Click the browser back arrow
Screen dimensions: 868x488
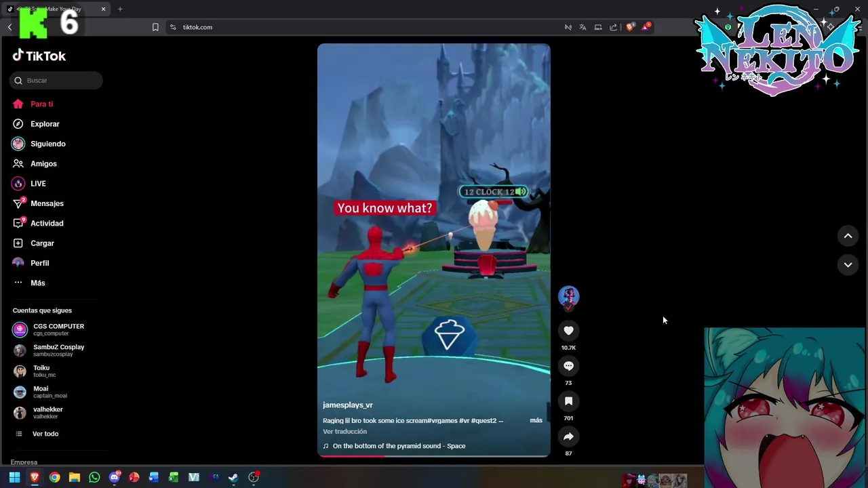click(9, 27)
